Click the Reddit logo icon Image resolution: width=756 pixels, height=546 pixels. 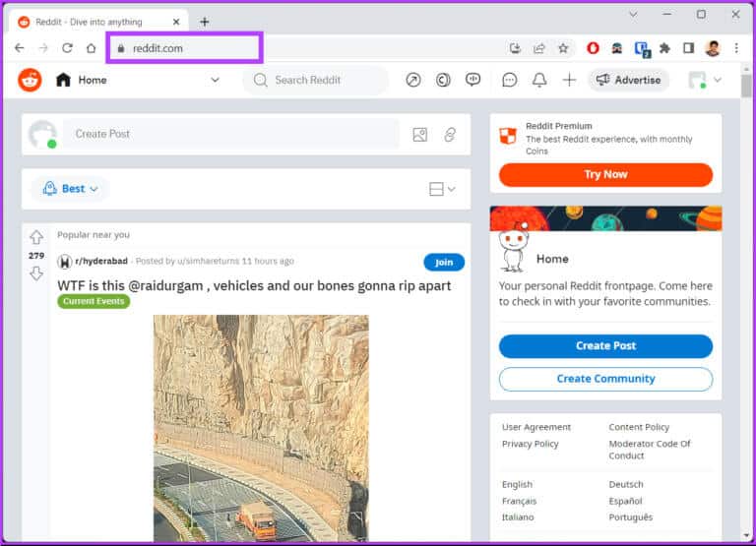click(30, 81)
